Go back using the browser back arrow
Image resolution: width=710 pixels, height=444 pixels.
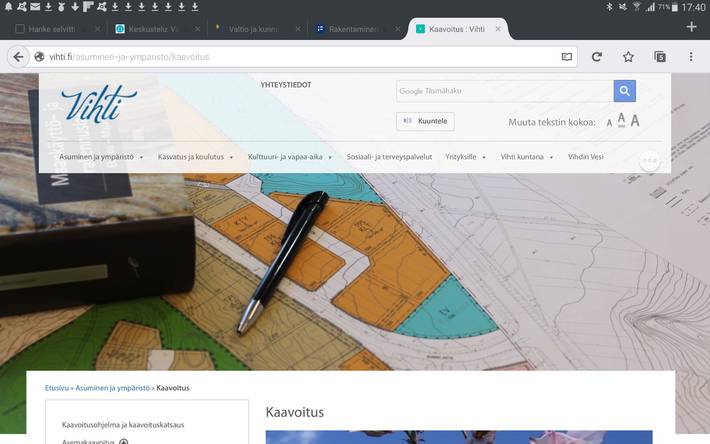[x=18, y=57]
